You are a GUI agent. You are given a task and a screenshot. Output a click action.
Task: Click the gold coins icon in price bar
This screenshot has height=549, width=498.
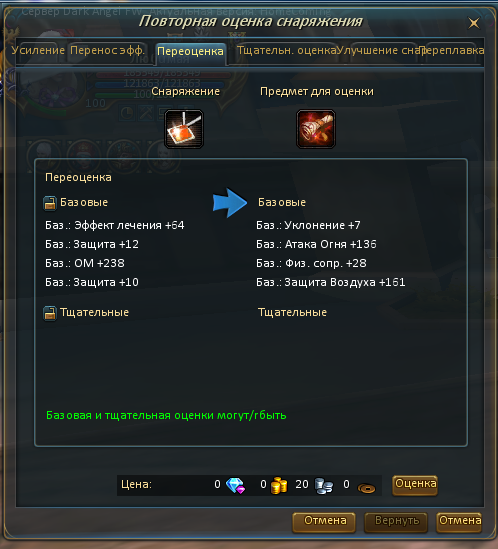point(279,486)
